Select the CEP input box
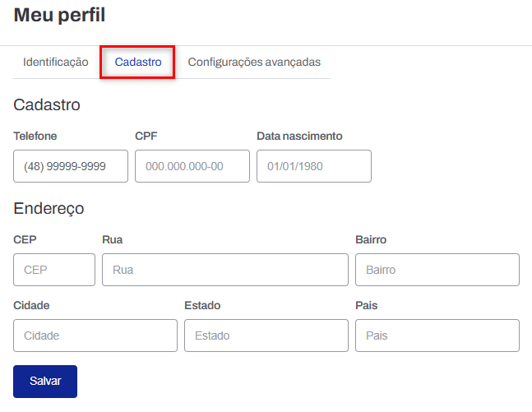The height and width of the screenshot is (412, 532). 54,270
